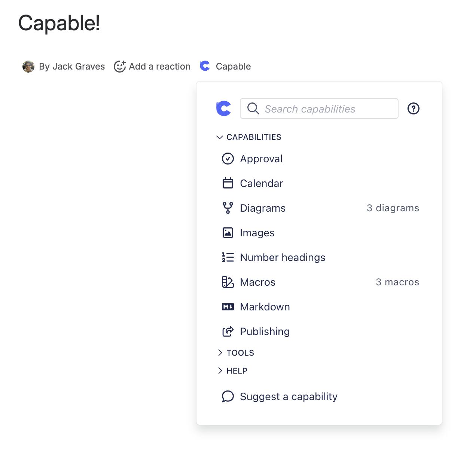Open the Diagrams capability

coord(263,208)
